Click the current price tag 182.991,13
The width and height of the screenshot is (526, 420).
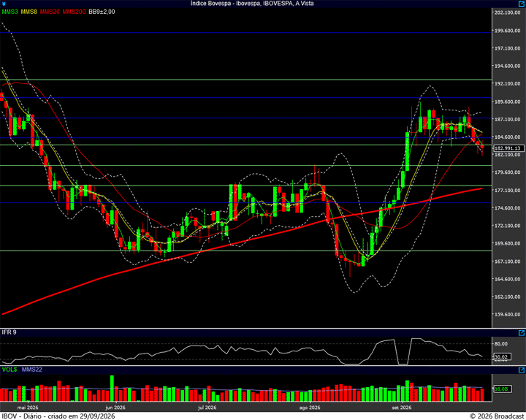(508, 148)
